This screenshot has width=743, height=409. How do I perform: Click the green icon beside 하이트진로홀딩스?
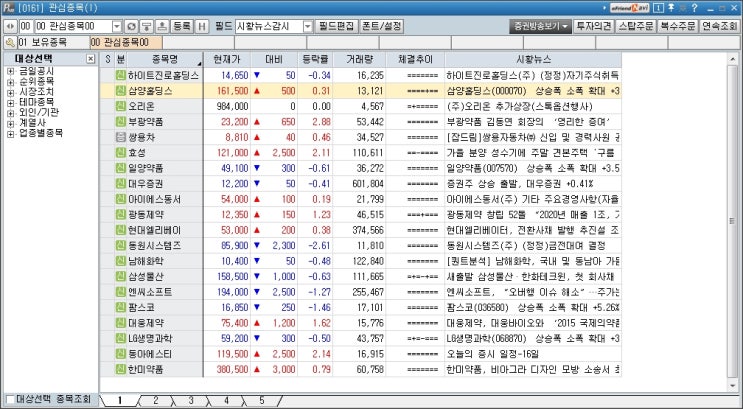click(120, 75)
